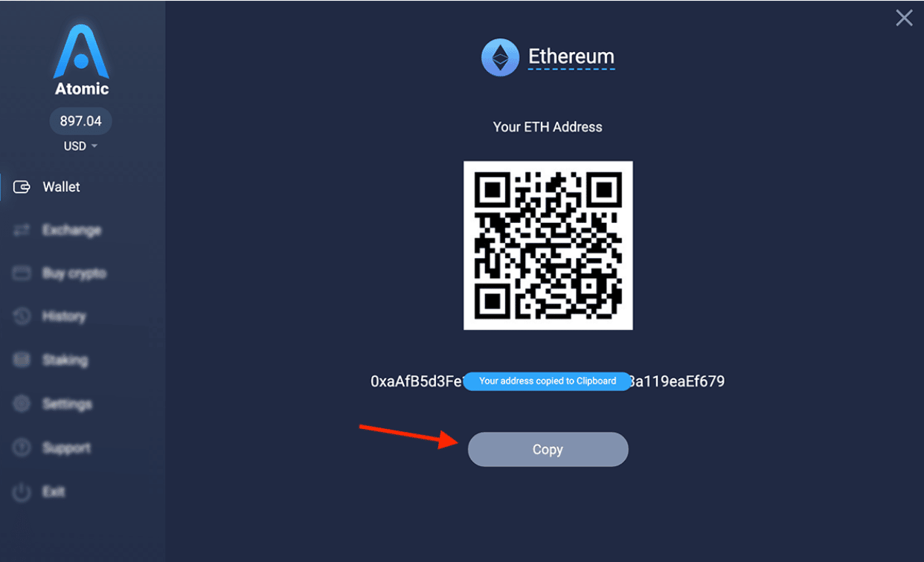Open the Buy crypto menu item
This screenshot has width=924, height=562.
tap(74, 274)
